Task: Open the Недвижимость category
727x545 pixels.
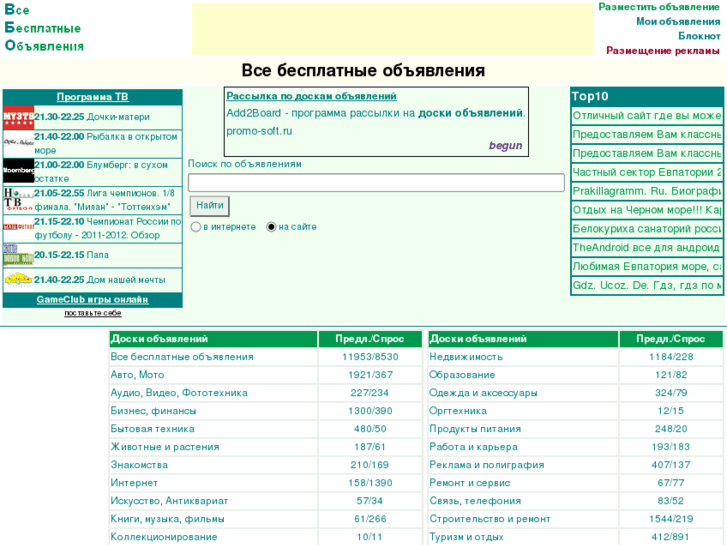Action: pyautogui.click(x=466, y=357)
